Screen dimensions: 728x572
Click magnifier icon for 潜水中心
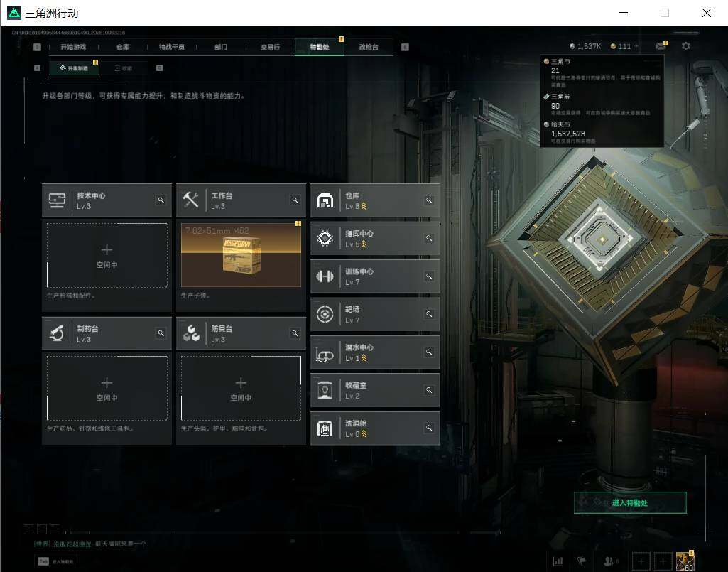(429, 352)
